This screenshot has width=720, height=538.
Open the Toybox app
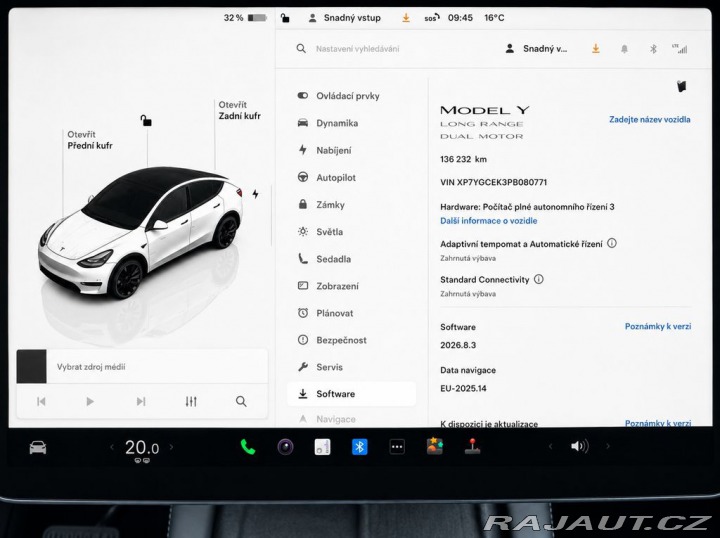[434, 446]
